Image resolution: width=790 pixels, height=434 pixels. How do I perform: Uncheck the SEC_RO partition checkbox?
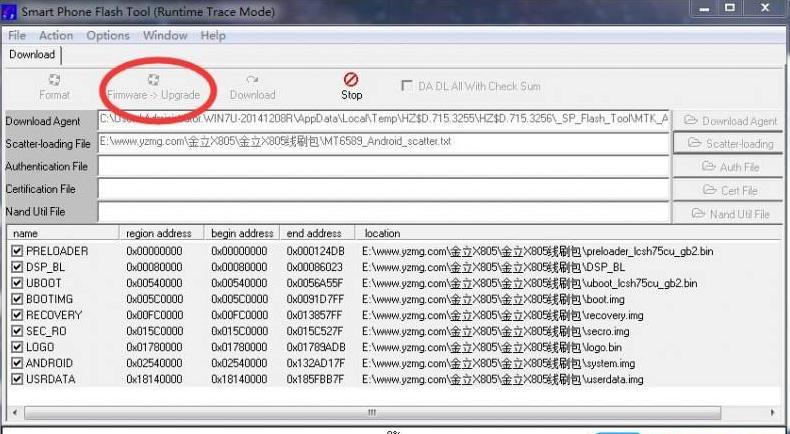pos(17,331)
